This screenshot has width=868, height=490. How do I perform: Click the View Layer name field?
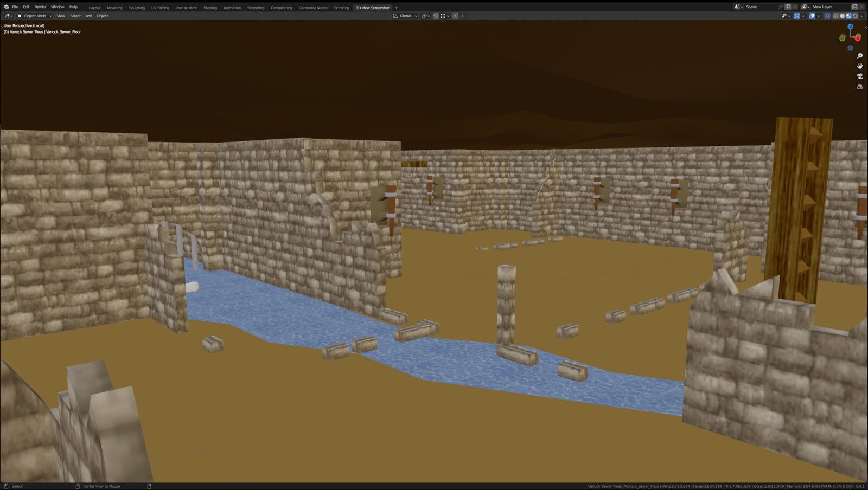(x=831, y=7)
